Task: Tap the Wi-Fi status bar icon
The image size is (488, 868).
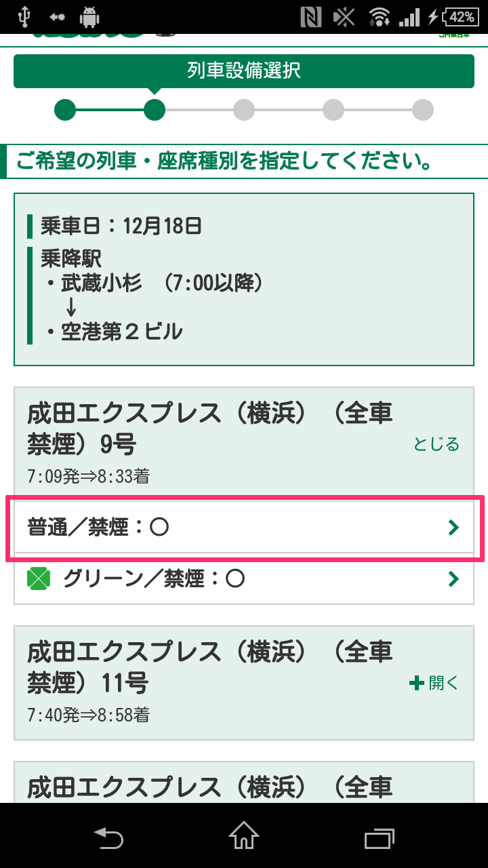Action: [x=379, y=17]
